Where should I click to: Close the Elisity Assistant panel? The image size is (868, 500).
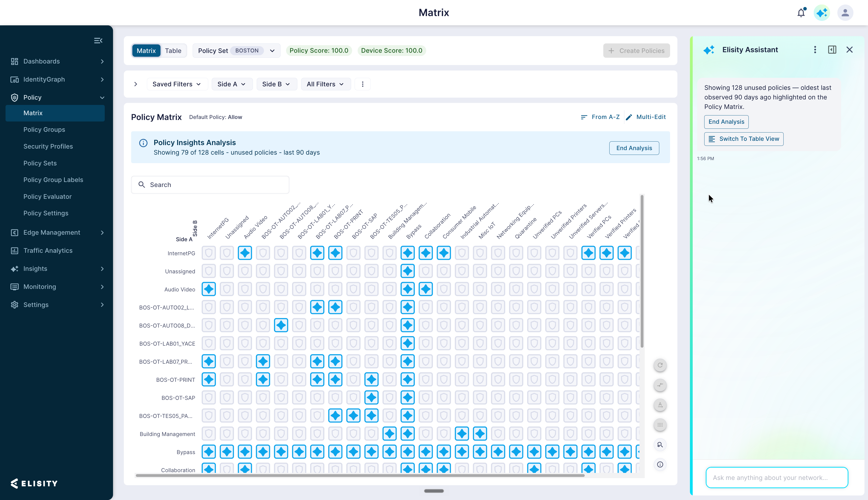[x=849, y=50]
